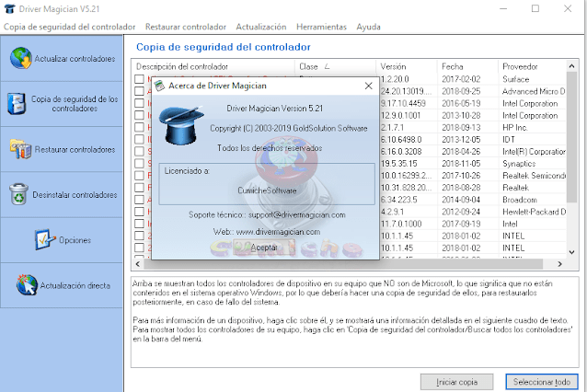Click the Copia de seguridad de los controladores label
Viewport: 587px width, 392px height.
pyautogui.click(x=75, y=104)
